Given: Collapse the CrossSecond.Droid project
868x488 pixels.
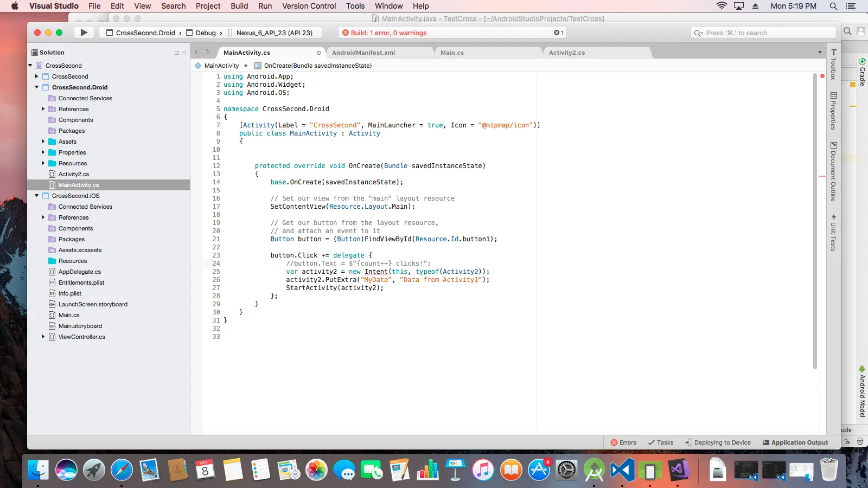Looking at the screenshot, I should (37, 87).
